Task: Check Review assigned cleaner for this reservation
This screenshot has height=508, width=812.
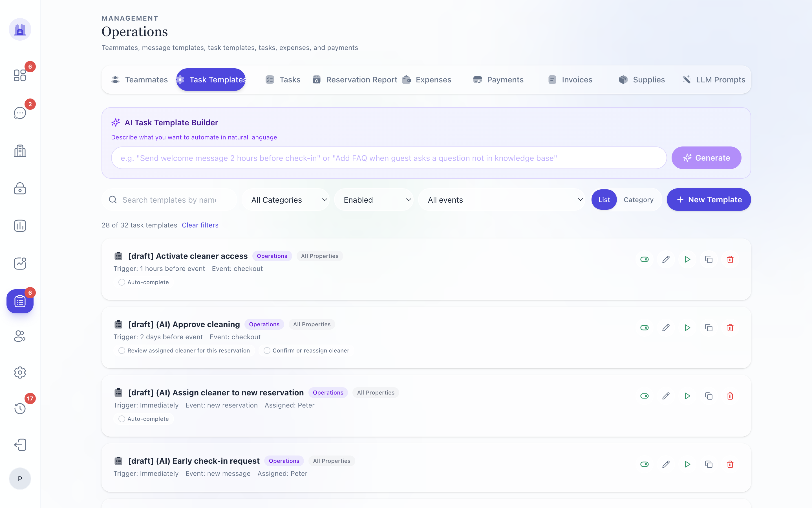Action: pyautogui.click(x=122, y=351)
